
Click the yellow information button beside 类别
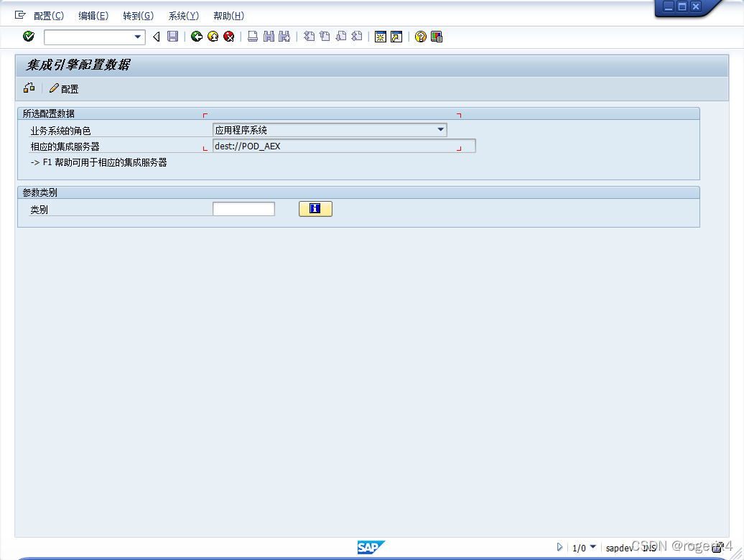(315, 209)
